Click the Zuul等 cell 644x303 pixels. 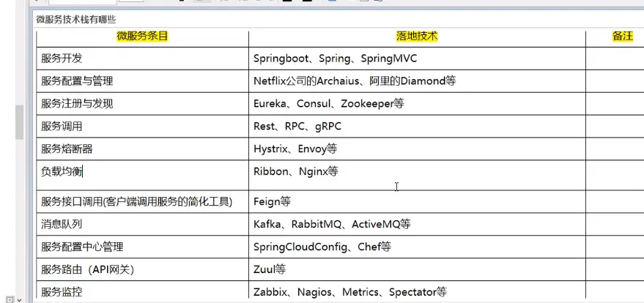(x=417, y=269)
